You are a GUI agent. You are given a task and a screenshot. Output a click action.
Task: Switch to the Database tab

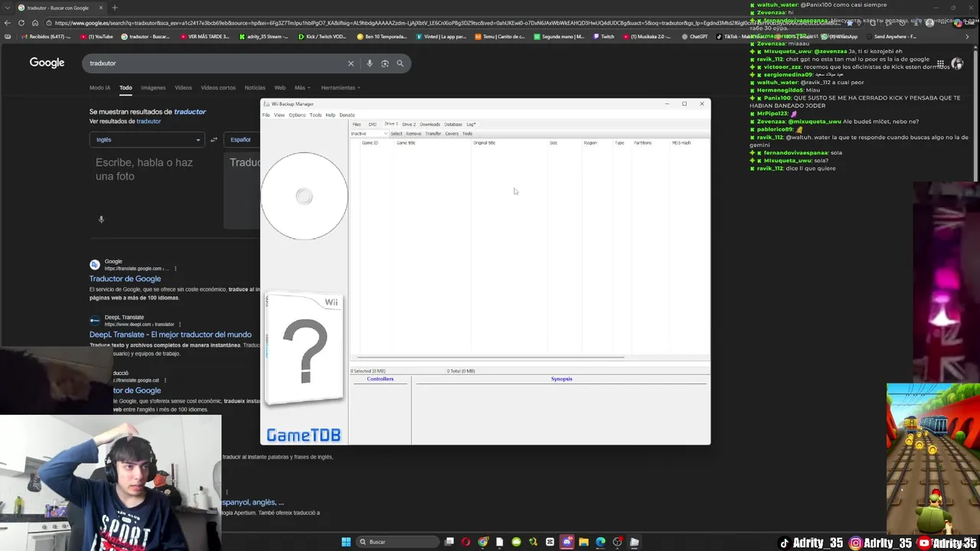point(453,124)
